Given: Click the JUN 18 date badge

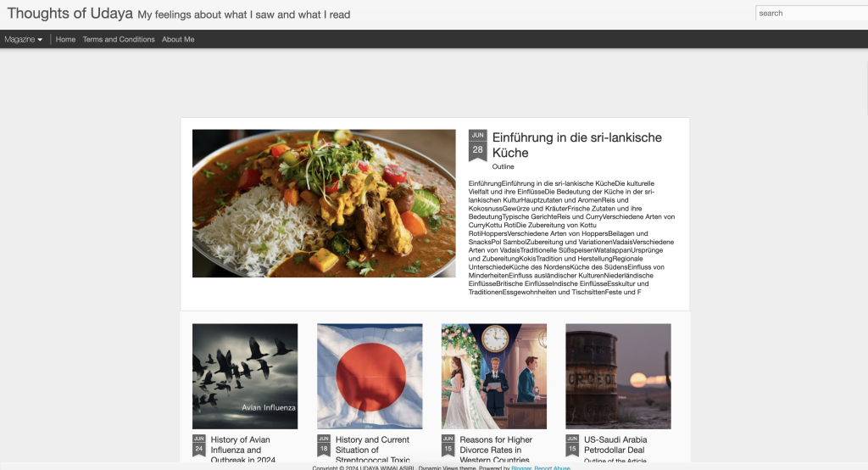Looking at the screenshot, I should click(x=324, y=445).
